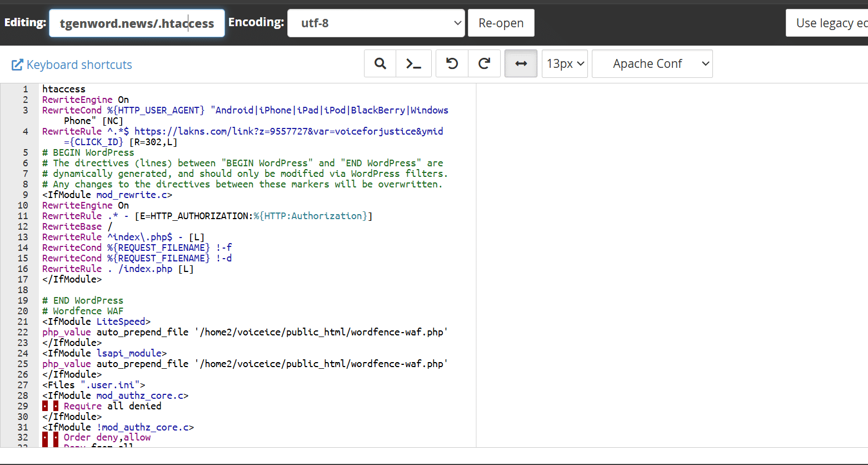Click line number 1 in the gutter
The image size is (868, 465).
[25, 89]
